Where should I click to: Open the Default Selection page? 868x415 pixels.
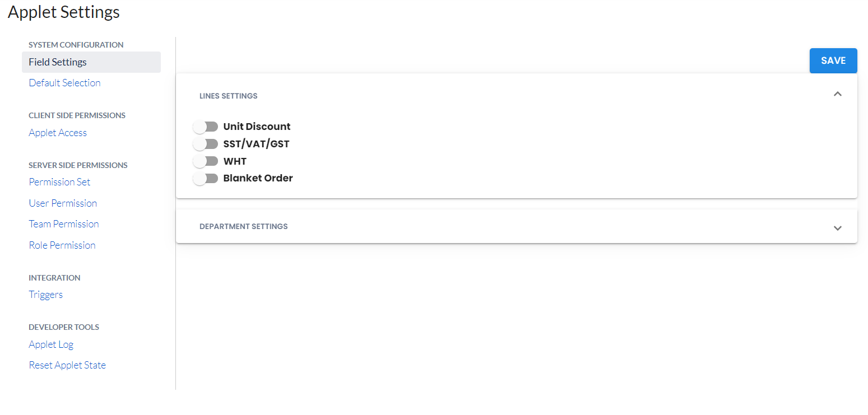64,83
